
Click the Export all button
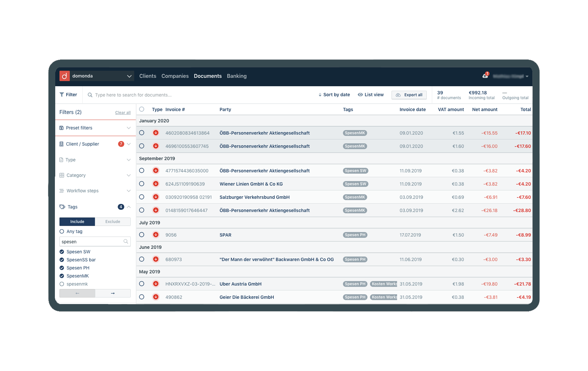[409, 95]
